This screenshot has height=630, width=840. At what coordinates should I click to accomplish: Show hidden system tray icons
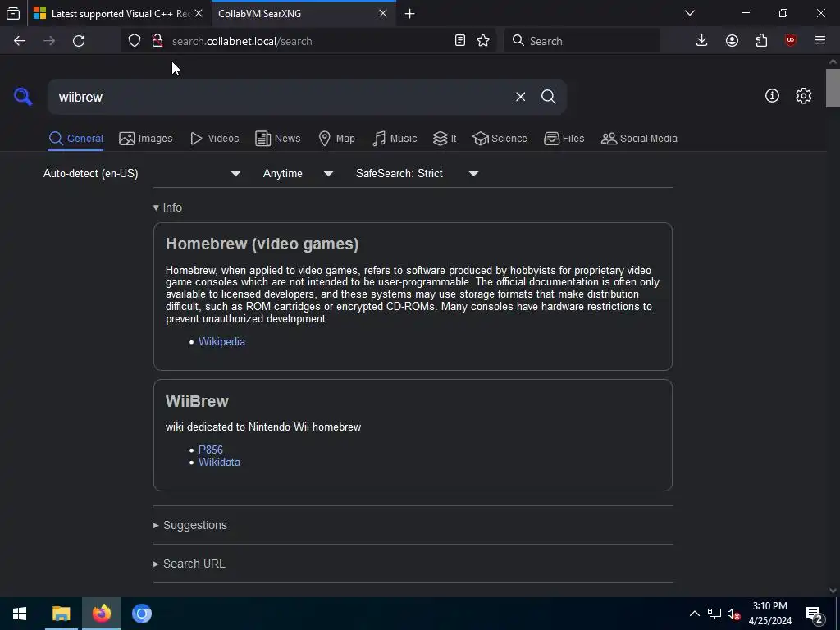click(694, 614)
